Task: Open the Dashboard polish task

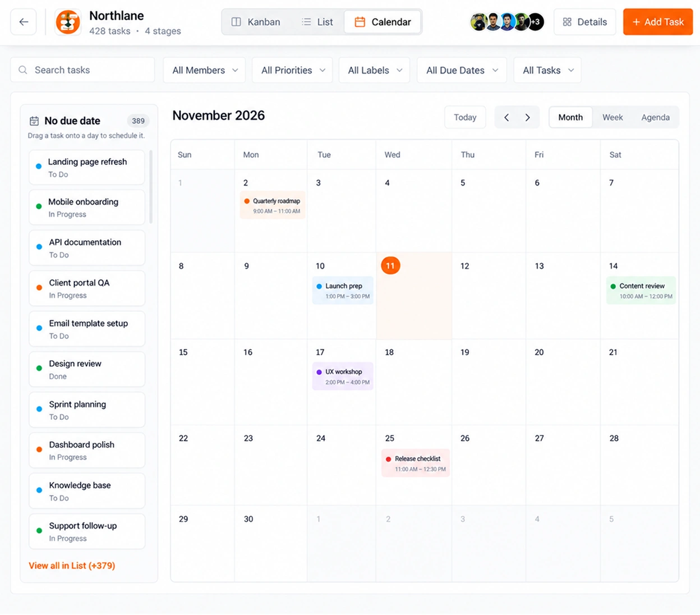Action: [x=87, y=451]
